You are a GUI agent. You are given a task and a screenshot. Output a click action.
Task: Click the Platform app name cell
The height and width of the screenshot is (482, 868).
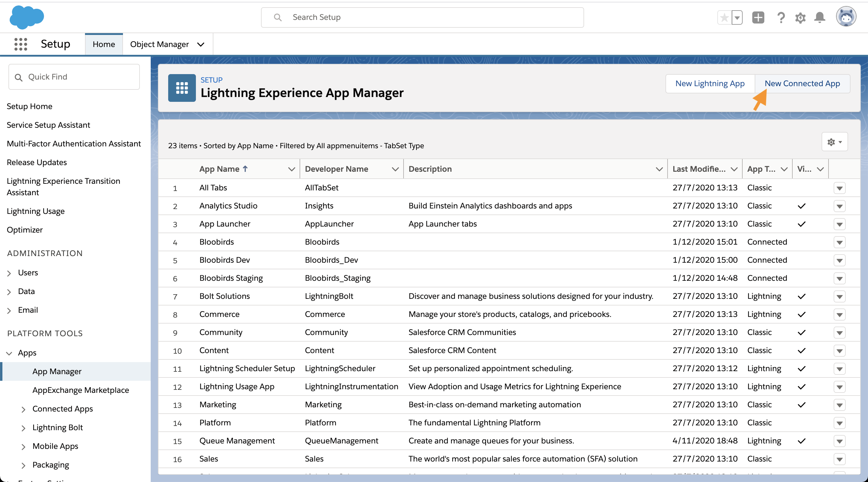click(x=215, y=423)
